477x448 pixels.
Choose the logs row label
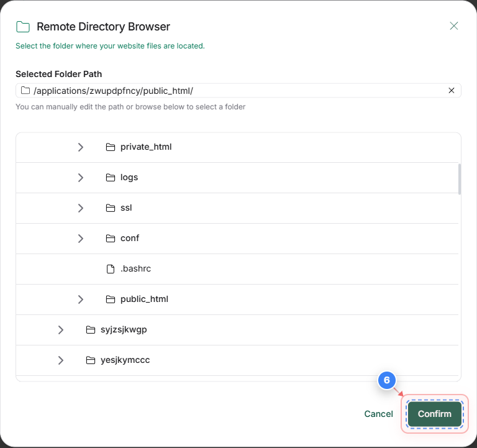coord(129,178)
